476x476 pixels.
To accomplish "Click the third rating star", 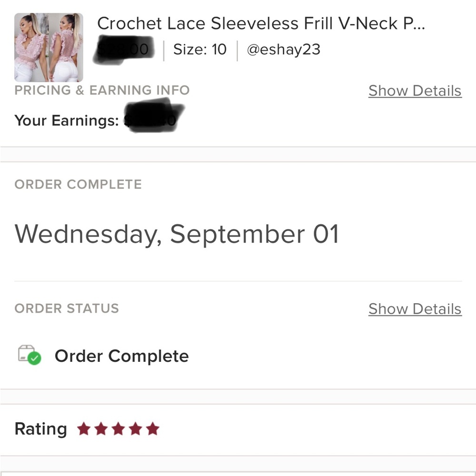I will 118,429.
